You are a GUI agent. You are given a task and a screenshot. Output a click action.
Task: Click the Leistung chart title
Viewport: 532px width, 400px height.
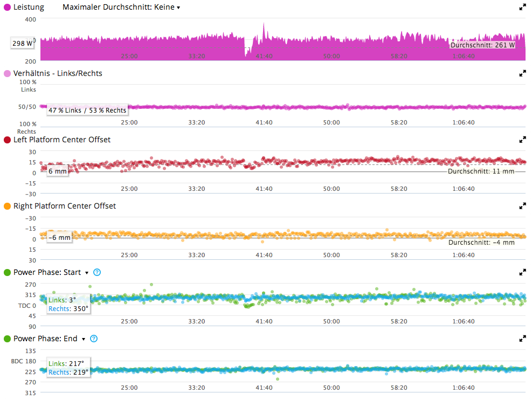click(x=29, y=8)
